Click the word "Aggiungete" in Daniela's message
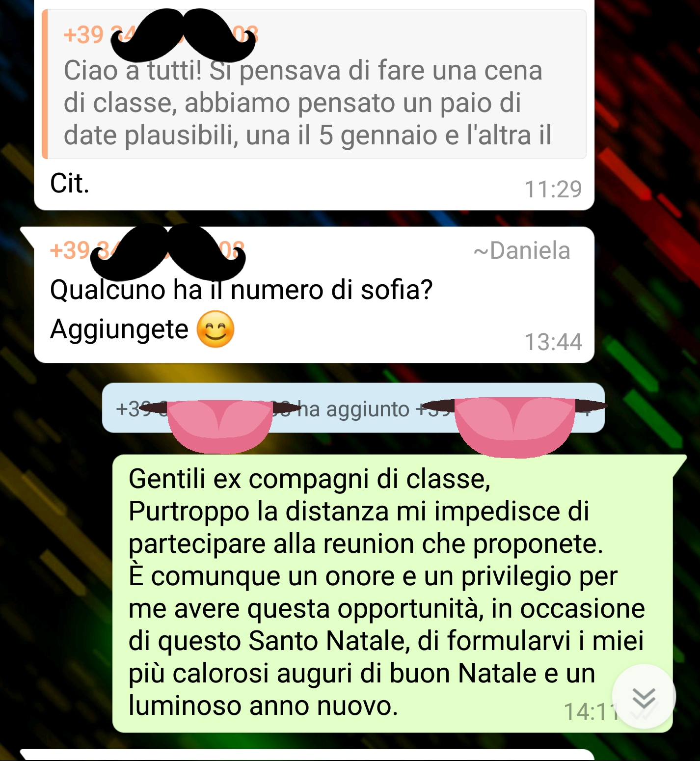The height and width of the screenshot is (761, 700). (119, 329)
